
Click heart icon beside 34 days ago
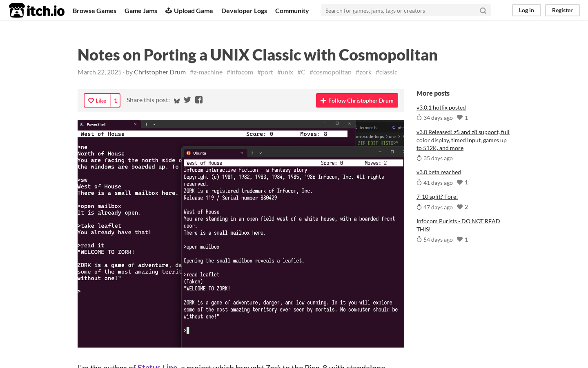click(x=460, y=118)
